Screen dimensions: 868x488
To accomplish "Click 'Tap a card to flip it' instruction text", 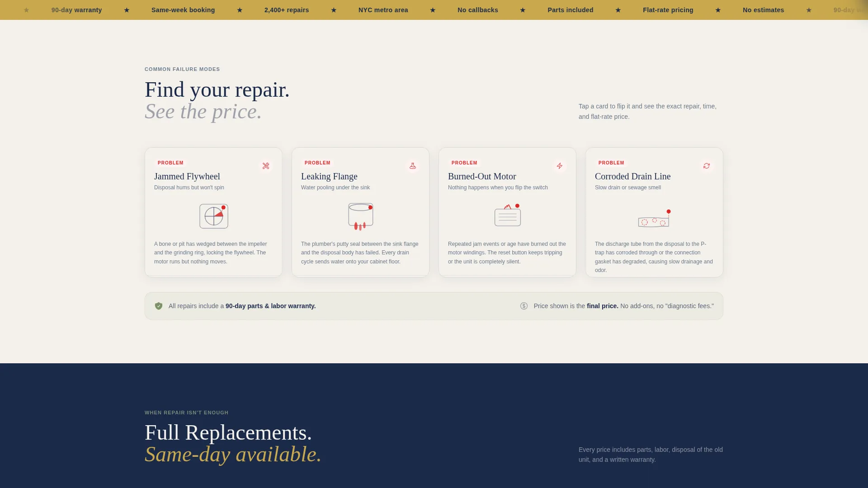I will [x=647, y=111].
